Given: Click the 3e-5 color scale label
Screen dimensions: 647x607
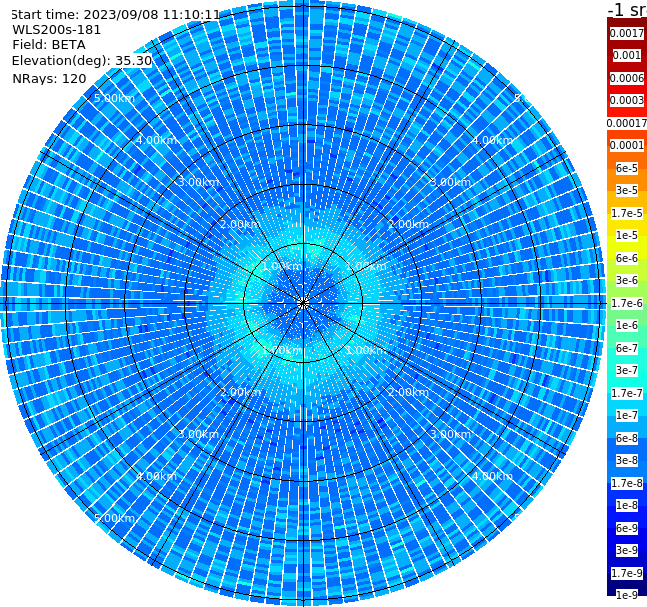Looking at the screenshot, I should point(627,190).
